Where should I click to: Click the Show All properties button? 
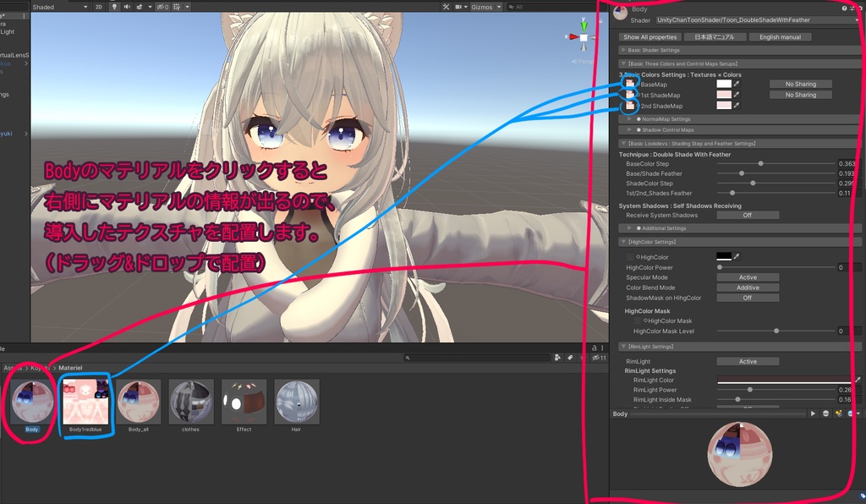pos(652,36)
